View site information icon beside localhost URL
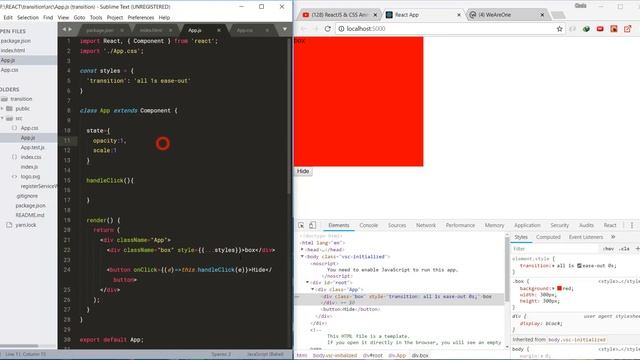 point(341,29)
